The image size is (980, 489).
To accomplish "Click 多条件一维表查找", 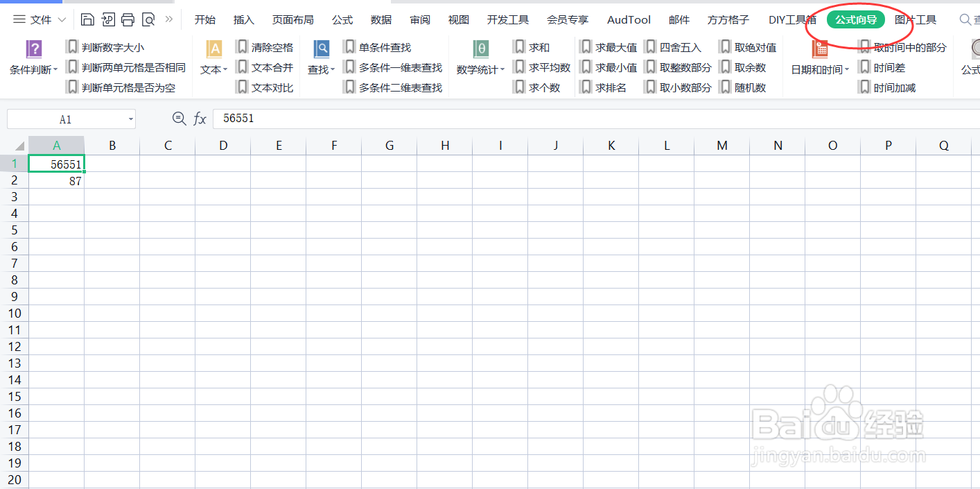I will click(392, 67).
